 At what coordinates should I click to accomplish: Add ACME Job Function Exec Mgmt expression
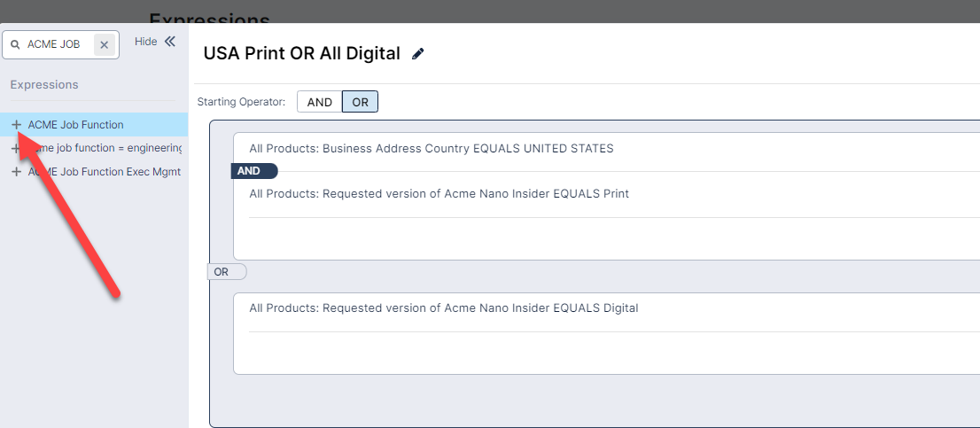point(16,172)
